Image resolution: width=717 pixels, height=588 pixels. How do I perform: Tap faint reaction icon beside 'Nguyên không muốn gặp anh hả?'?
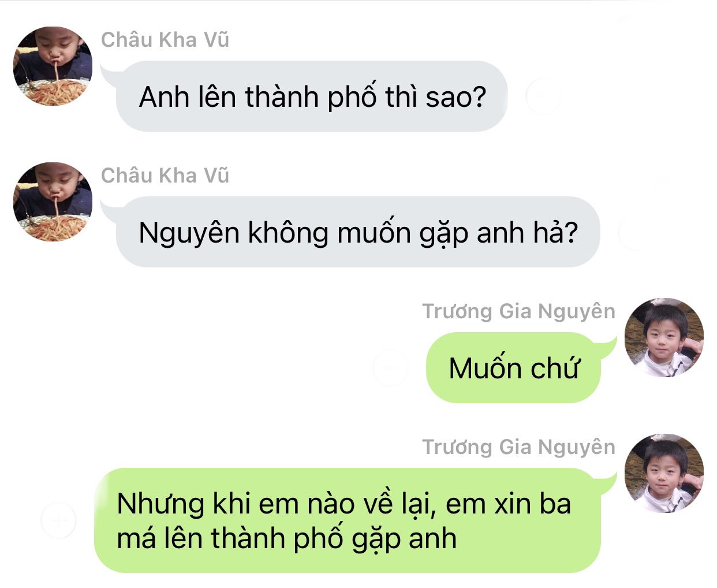(636, 232)
